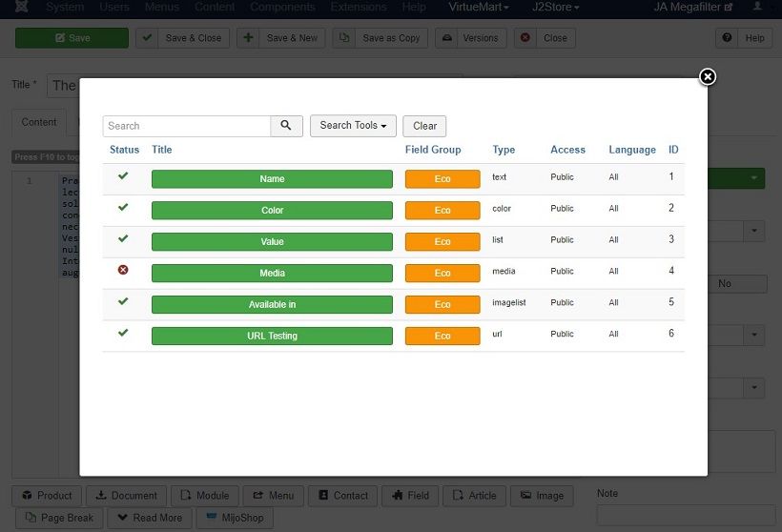Viewport: 782px width, 532px height.
Task: Sort by Field Group column header
Action: (433, 150)
